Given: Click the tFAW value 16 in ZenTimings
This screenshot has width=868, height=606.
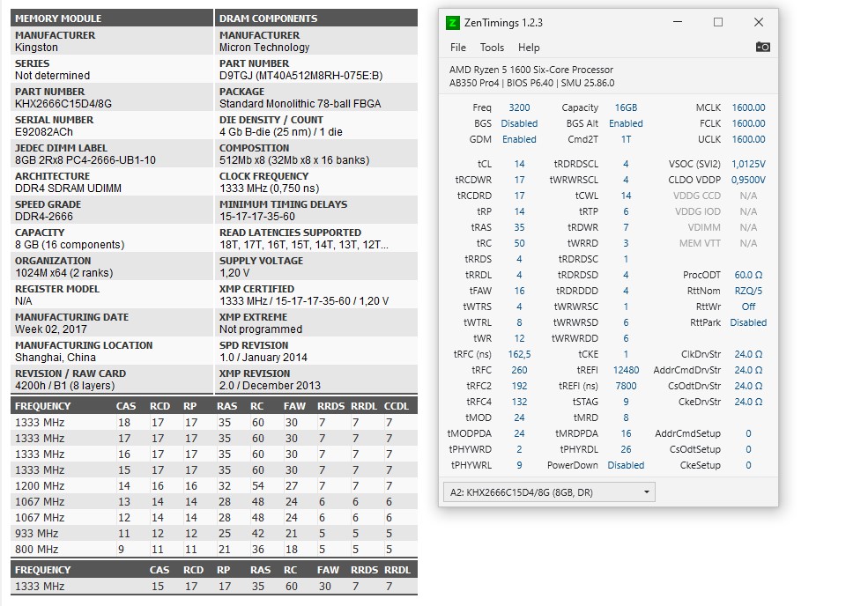Looking at the screenshot, I should (x=519, y=291).
